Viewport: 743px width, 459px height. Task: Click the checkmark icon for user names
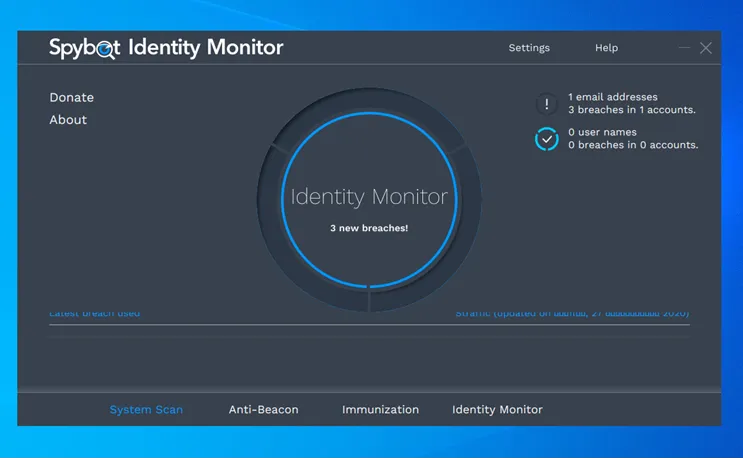pyautogui.click(x=546, y=139)
